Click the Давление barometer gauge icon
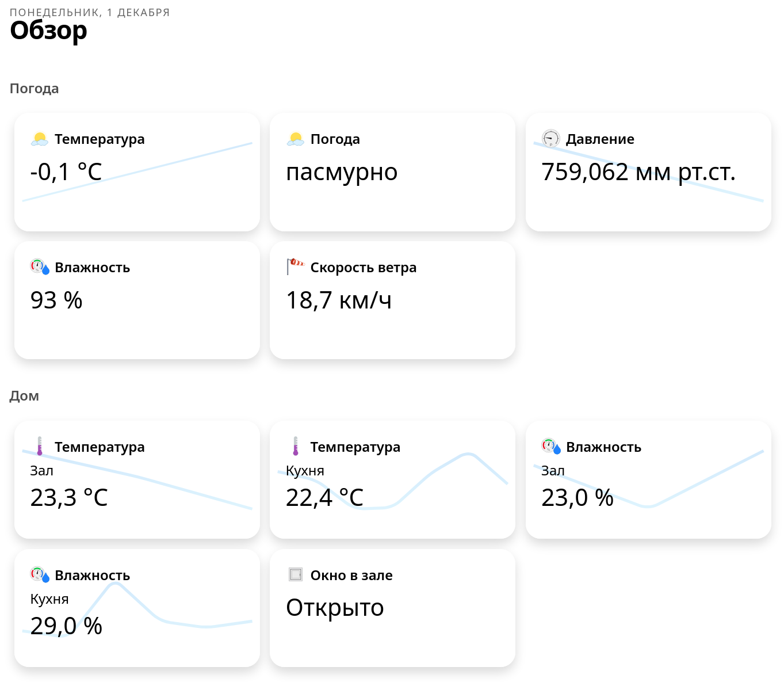Image resolution: width=784 pixels, height=682 pixels. [x=551, y=139]
